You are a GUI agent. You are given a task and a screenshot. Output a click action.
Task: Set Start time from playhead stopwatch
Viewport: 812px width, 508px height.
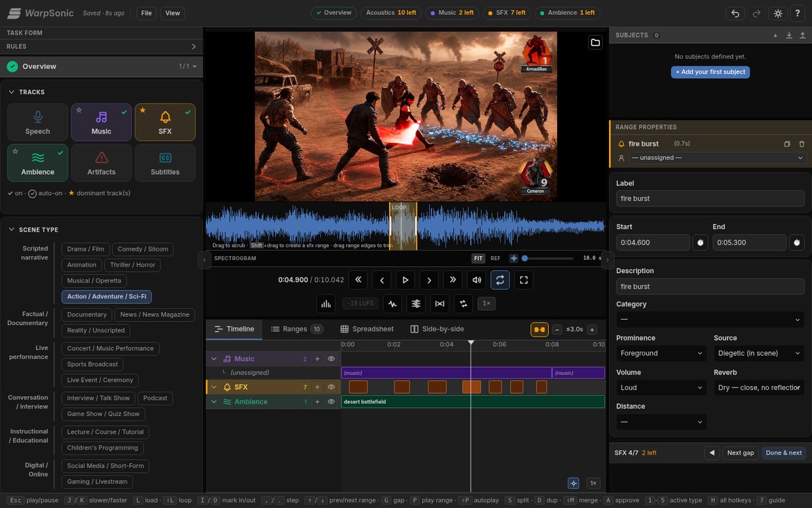point(700,242)
